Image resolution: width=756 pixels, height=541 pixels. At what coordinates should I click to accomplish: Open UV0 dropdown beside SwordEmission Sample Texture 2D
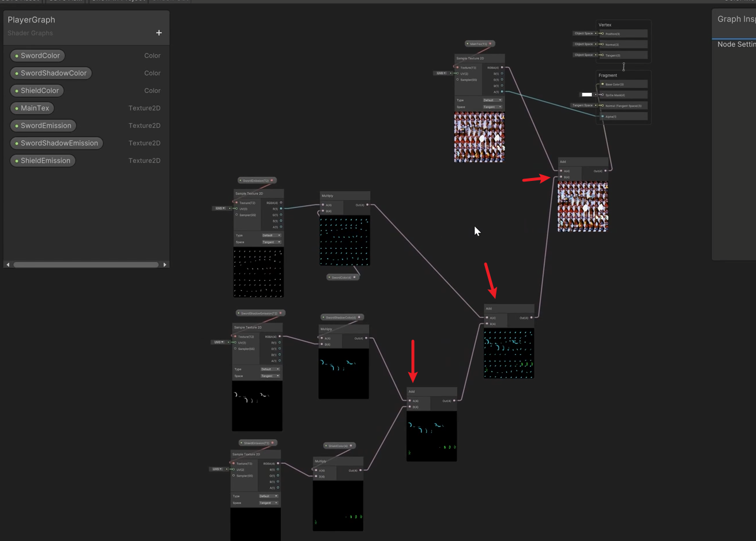coord(220,209)
